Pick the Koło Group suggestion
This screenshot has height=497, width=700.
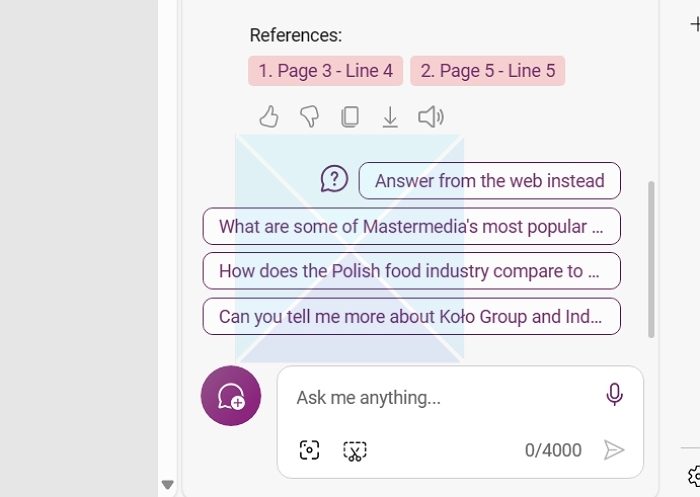pyautogui.click(x=411, y=316)
